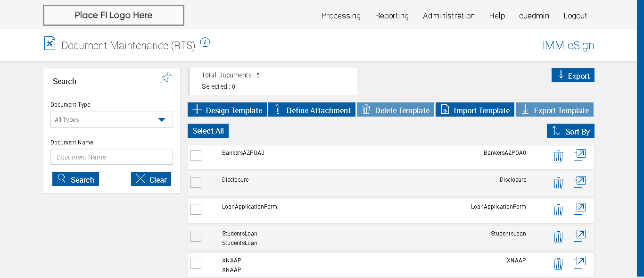Open the Processing menu
The height and width of the screenshot is (278, 644).
tap(341, 16)
